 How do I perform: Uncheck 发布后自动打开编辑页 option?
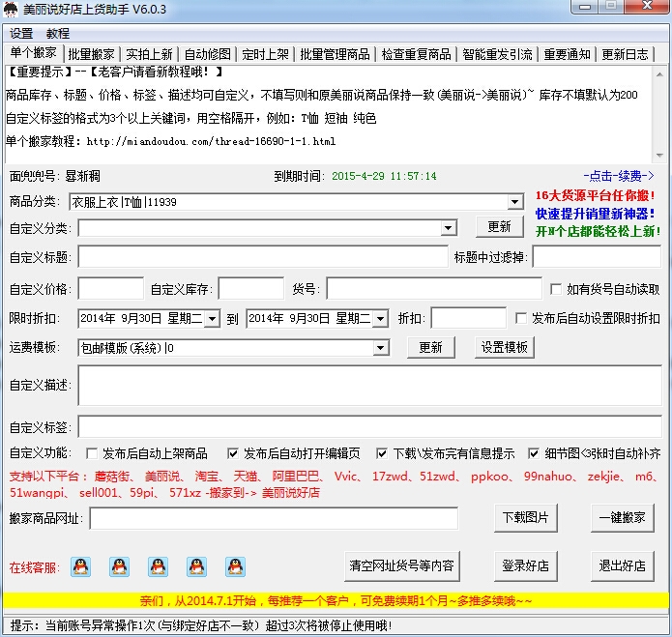[x=233, y=453]
